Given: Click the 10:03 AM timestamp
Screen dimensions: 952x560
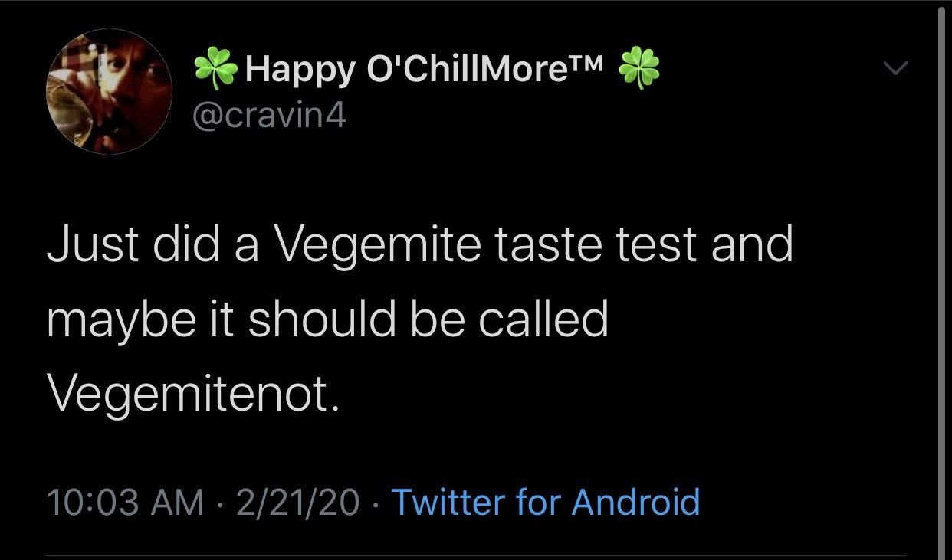Looking at the screenshot, I should [125, 503].
